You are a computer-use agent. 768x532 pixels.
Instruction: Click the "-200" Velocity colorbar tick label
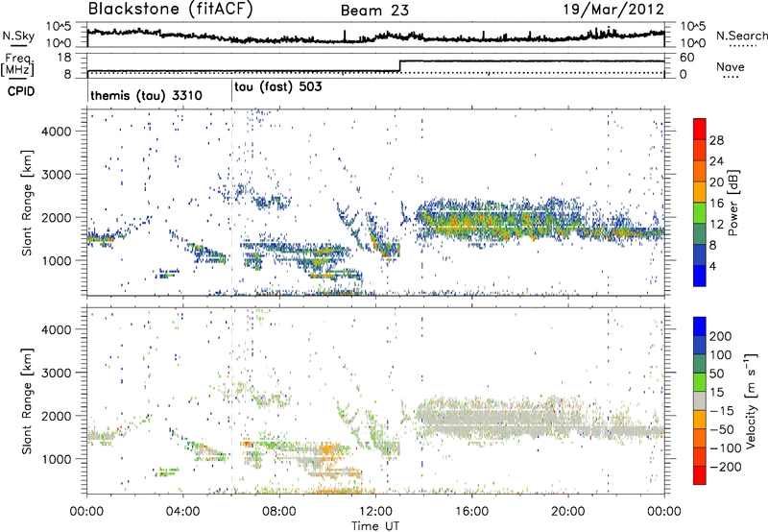pos(726,467)
